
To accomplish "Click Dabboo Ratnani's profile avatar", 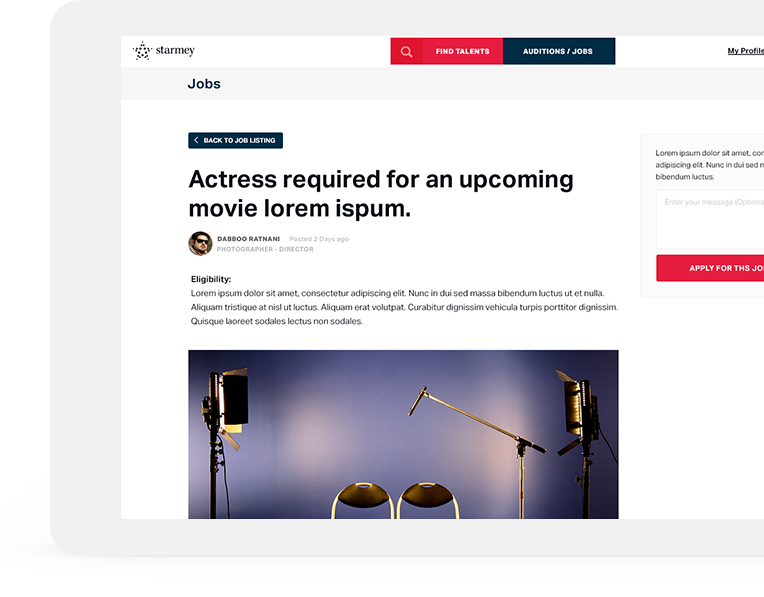I will 200,243.
